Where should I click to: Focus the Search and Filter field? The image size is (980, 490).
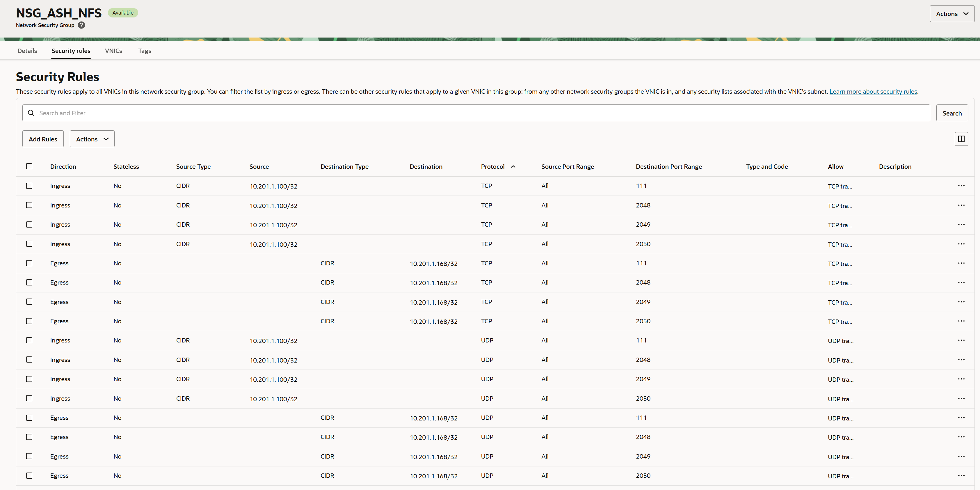tap(476, 113)
